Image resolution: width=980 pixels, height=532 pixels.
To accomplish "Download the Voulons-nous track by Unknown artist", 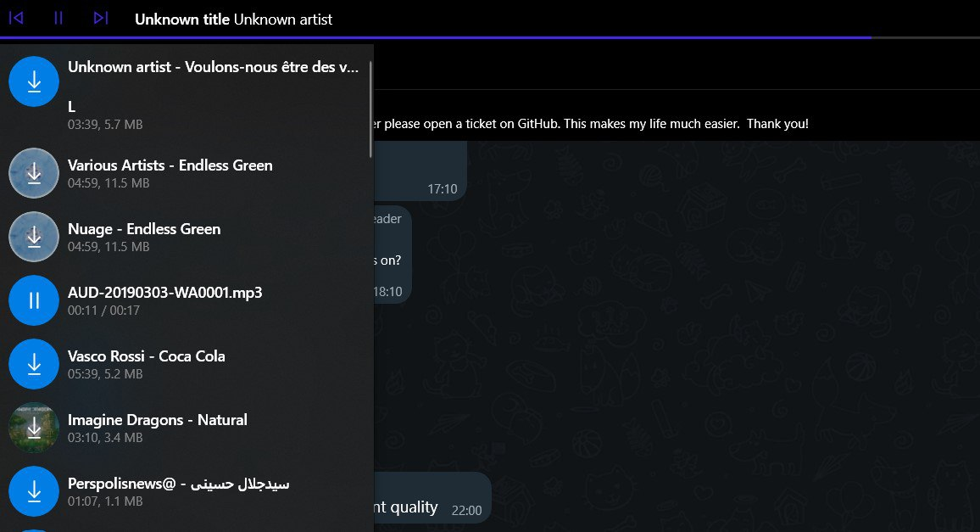I will point(34,81).
